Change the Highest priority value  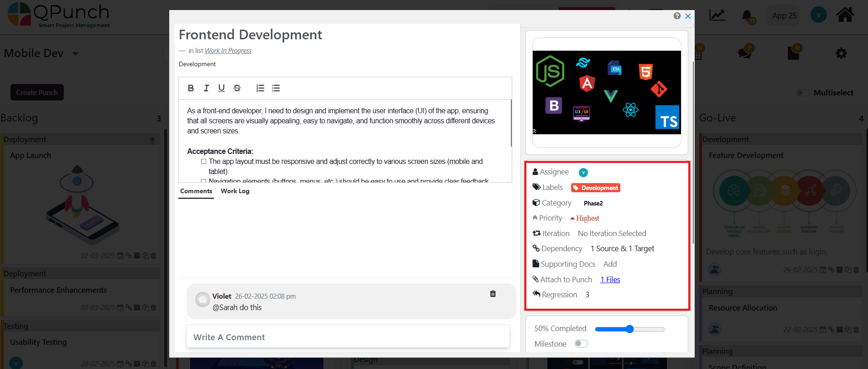click(x=585, y=218)
